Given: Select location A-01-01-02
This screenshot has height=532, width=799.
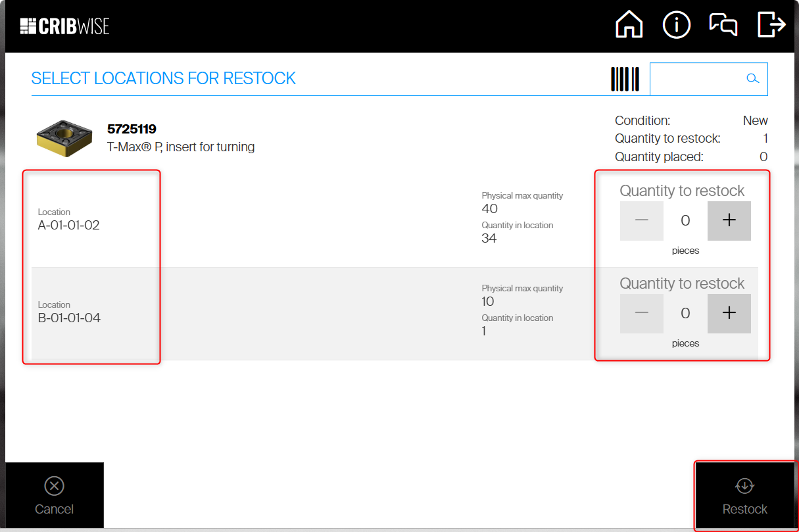Looking at the screenshot, I should pyautogui.click(x=69, y=225).
